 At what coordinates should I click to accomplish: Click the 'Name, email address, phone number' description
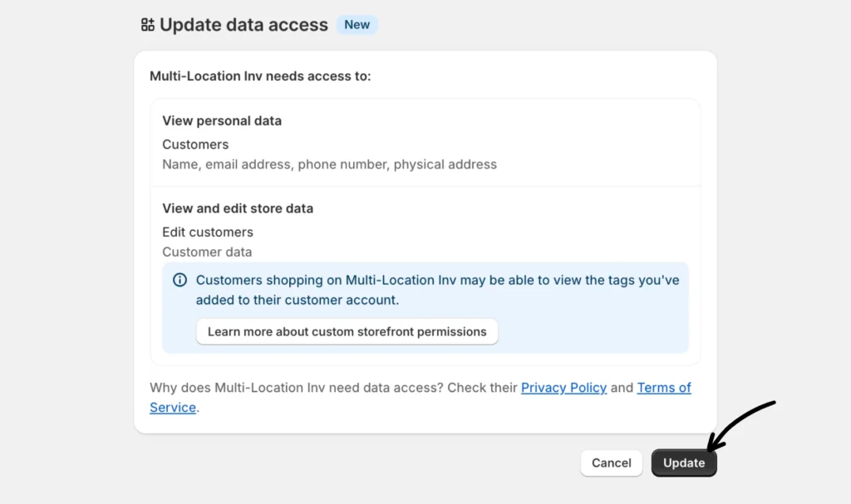tap(329, 164)
